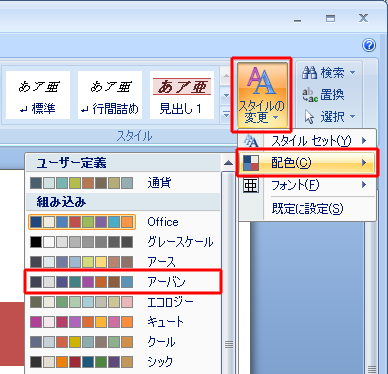Click the アーバン scheme color swatches
The image size is (388, 374).
click(x=82, y=282)
